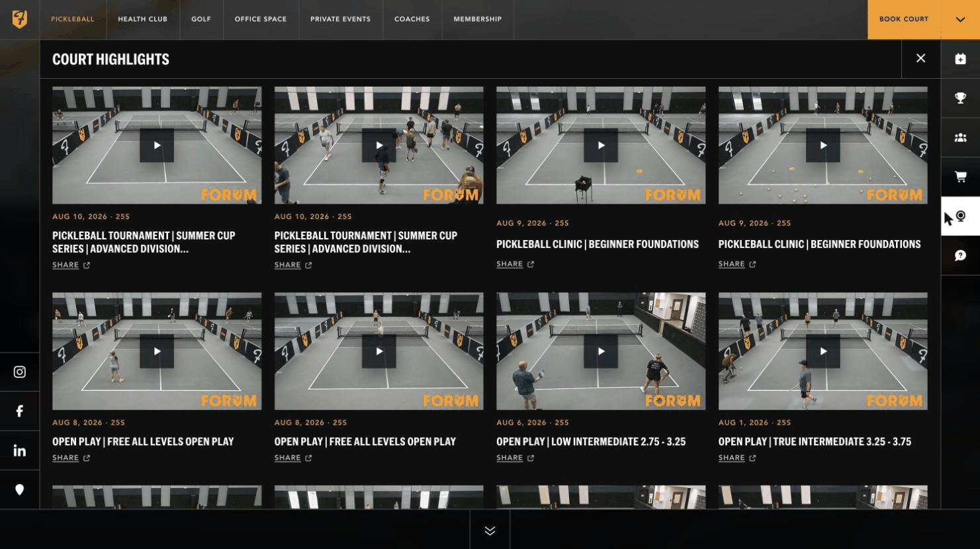Open the Health Club menu item

pos(143,19)
